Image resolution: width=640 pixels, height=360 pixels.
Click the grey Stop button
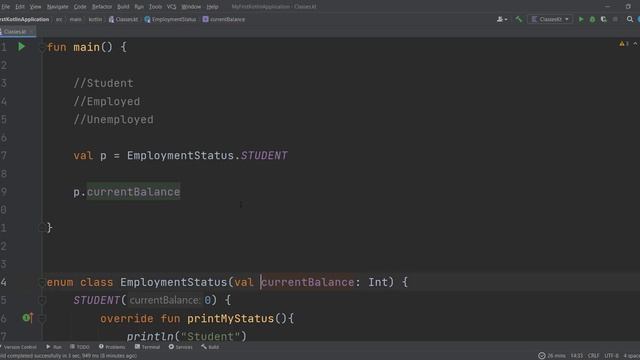click(x=615, y=19)
